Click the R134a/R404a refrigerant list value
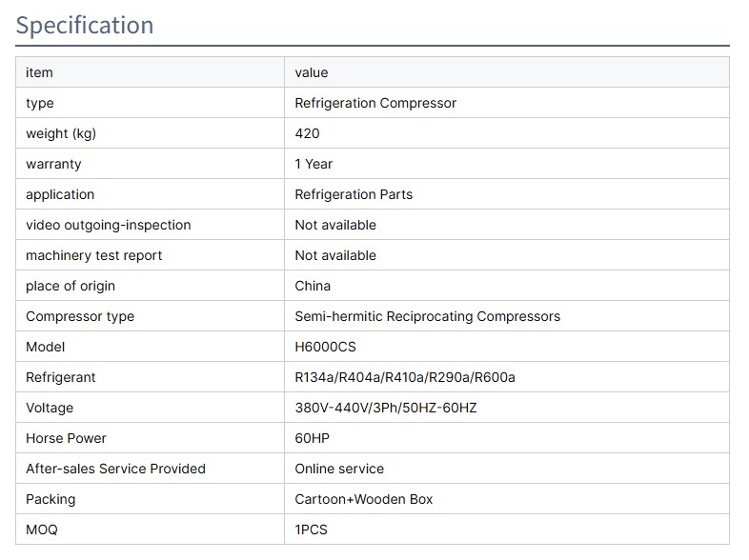The image size is (749, 560). coord(405,377)
